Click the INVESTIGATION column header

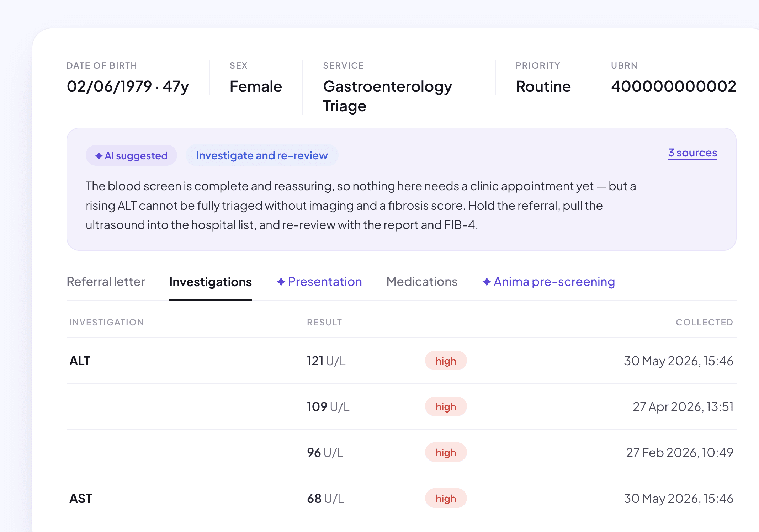coord(106,322)
